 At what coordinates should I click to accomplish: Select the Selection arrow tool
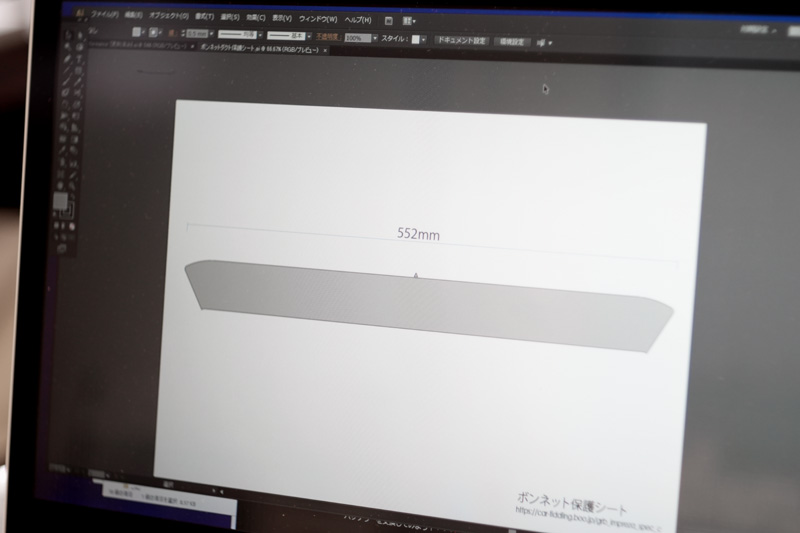click(x=68, y=34)
